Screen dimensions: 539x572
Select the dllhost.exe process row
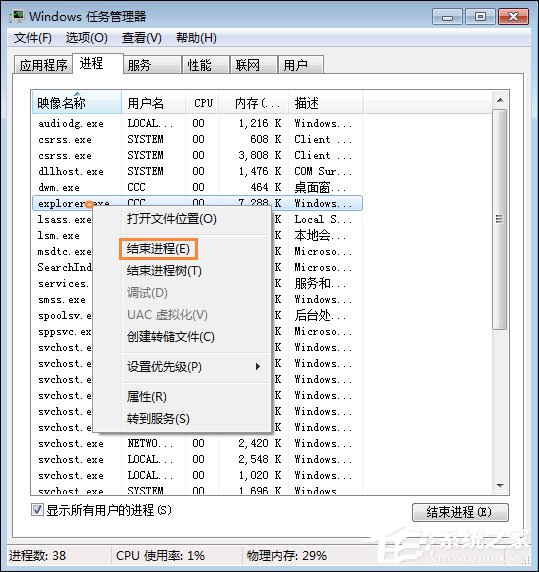click(x=197, y=171)
